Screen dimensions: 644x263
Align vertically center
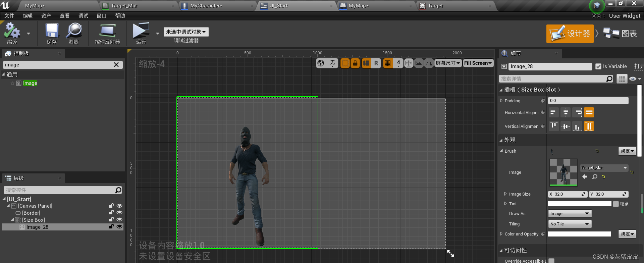point(566,126)
